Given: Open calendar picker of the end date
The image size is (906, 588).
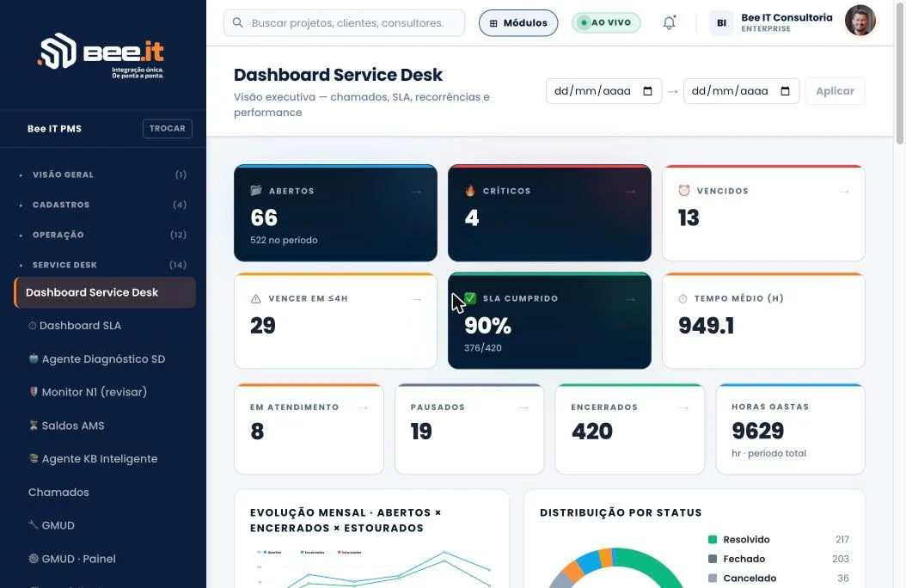Looking at the screenshot, I should [786, 91].
